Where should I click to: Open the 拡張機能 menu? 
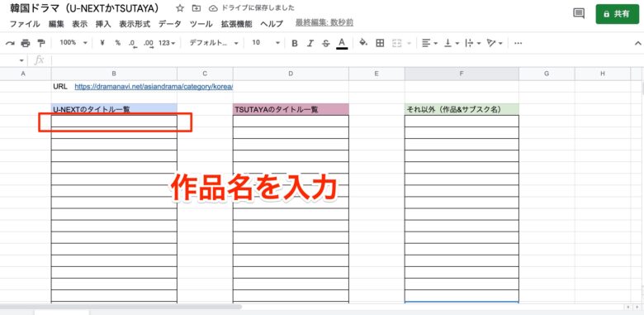(237, 24)
